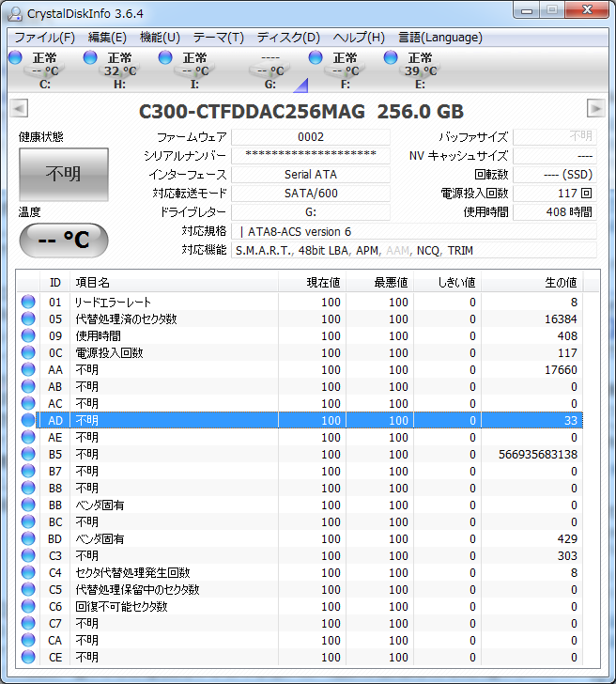
Task: Open the ディスク(D) menu
Action: coord(288,38)
